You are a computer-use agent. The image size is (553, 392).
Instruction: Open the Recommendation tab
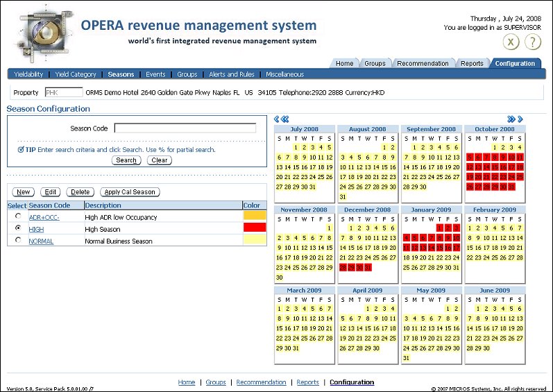click(x=423, y=63)
